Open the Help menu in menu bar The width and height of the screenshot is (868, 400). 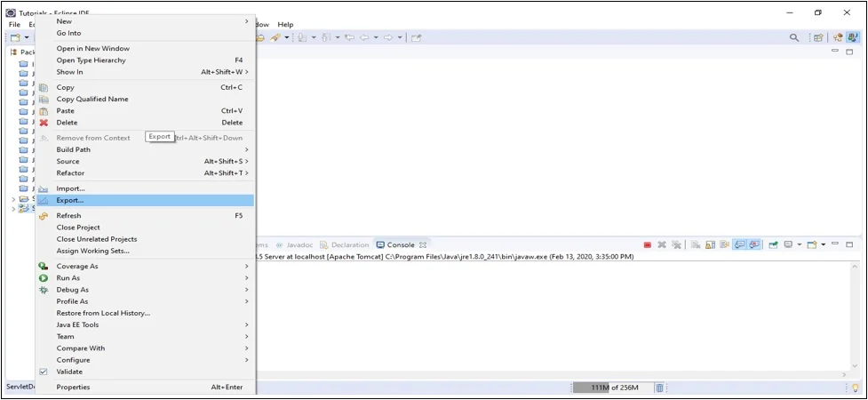286,24
